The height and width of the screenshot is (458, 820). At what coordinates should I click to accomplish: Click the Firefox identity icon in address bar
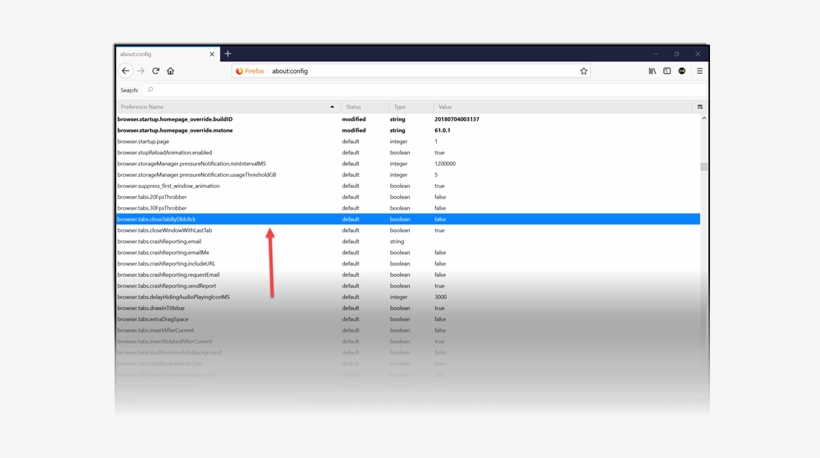[x=250, y=71]
